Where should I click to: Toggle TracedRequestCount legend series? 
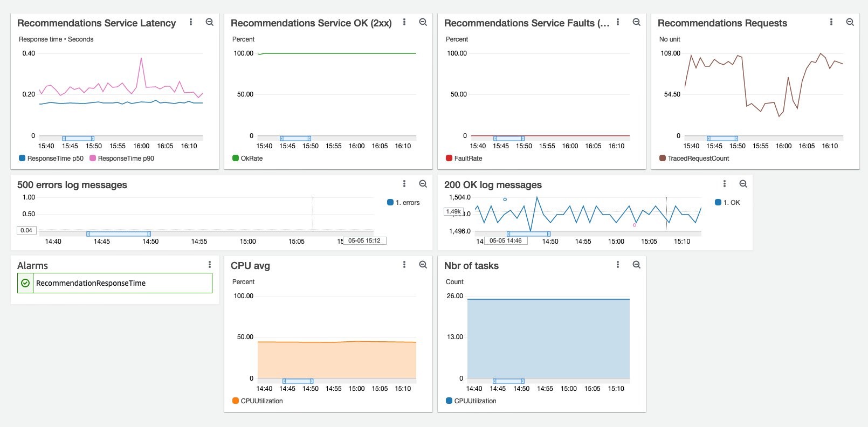click(694, 159)
